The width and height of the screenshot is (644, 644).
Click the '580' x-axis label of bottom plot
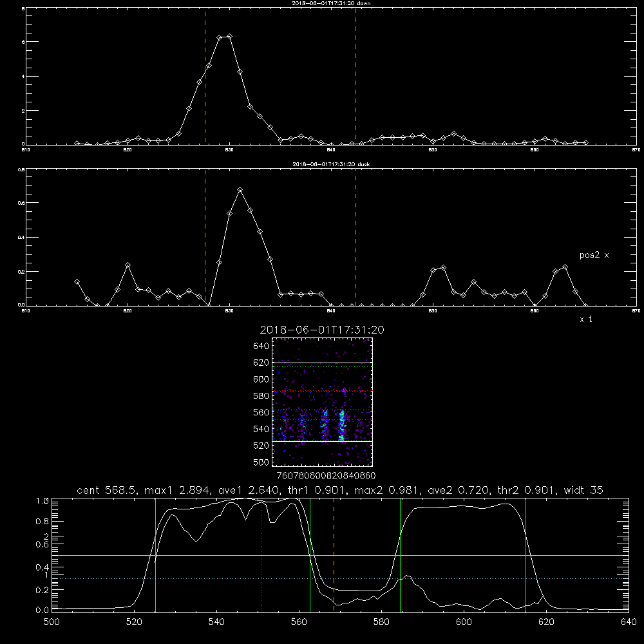pyautogui.click(x=381, y=622)
